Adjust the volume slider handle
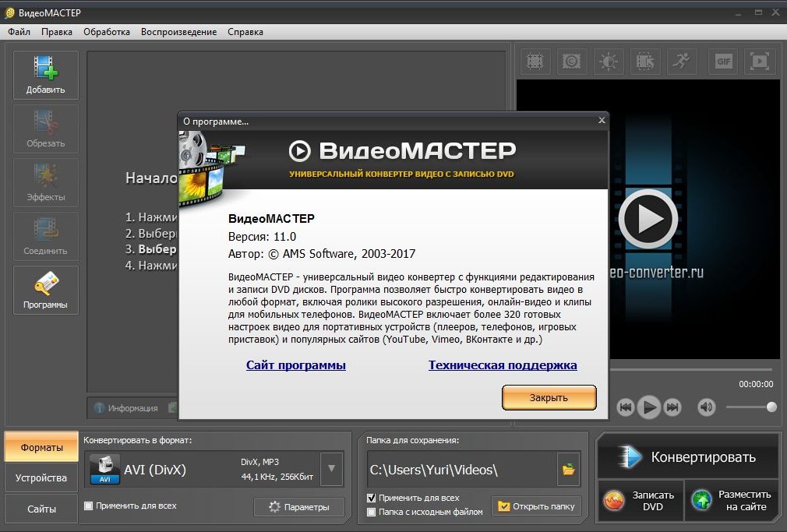The image size is (787, 532). (771, 407)
